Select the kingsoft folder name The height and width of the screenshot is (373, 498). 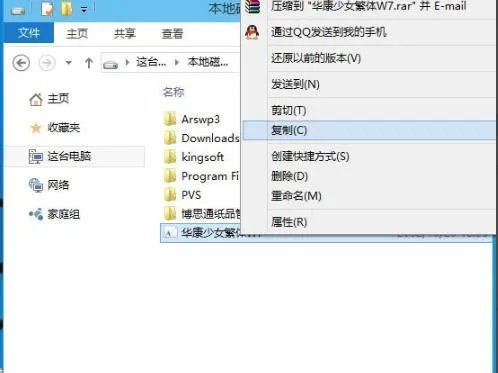pyautogui.click(x=203, y=157)
